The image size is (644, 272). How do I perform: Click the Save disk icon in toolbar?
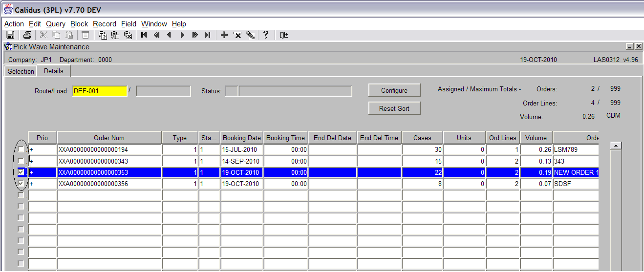tap(10, 35)
